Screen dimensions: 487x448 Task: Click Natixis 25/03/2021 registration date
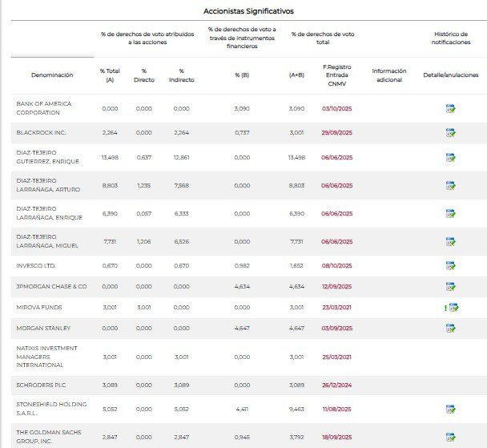click(337, 357)
